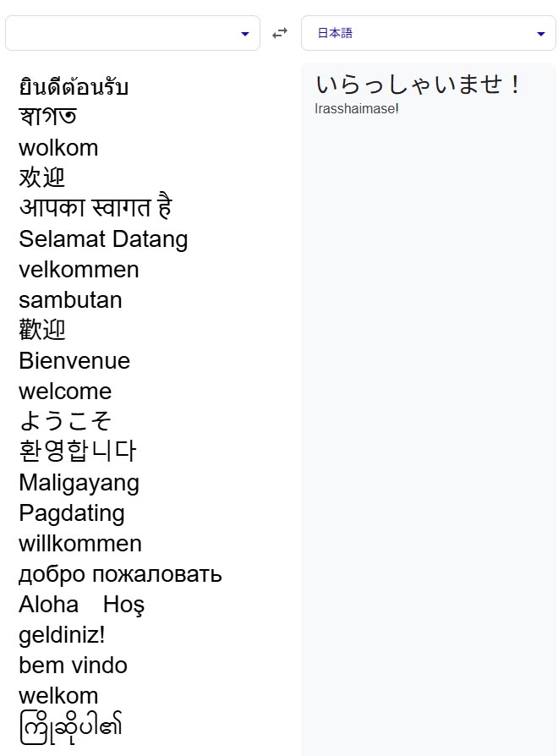This screenshot has height=756, width=558.
Task: Click the Russian добро пожаловать line
Action: pyautogui.click(x=120, y=574)
